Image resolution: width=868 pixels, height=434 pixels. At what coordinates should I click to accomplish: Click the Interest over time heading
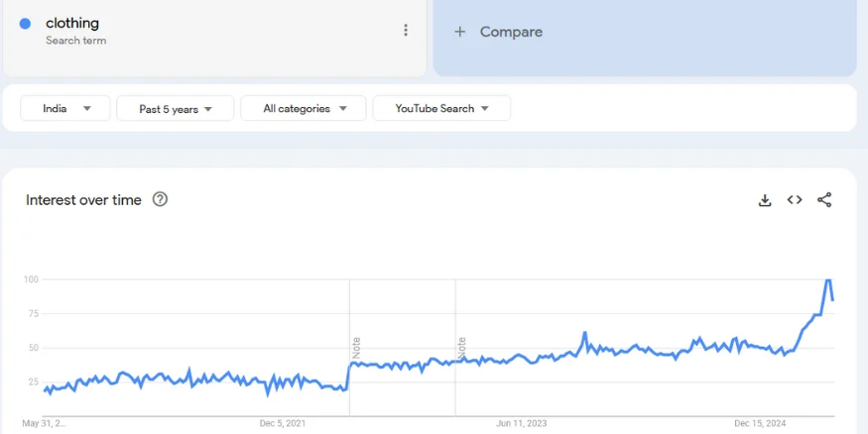[83, 200]
